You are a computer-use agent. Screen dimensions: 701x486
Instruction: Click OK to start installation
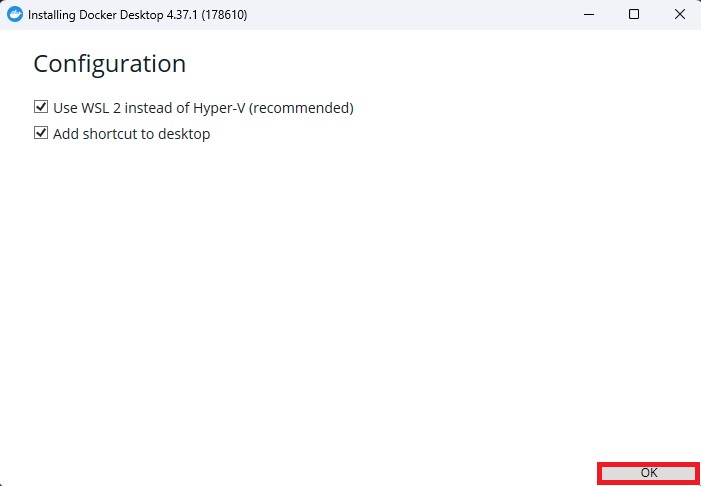coord(649,473)
